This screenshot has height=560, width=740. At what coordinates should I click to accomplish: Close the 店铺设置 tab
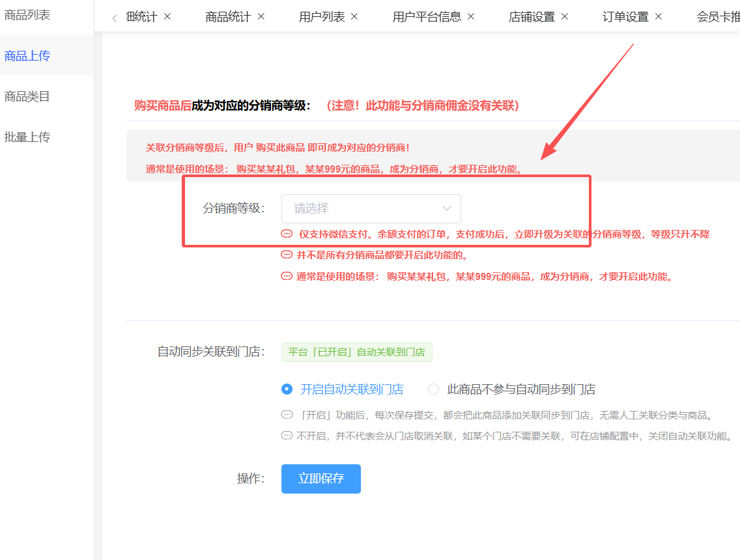coord(565,16)
